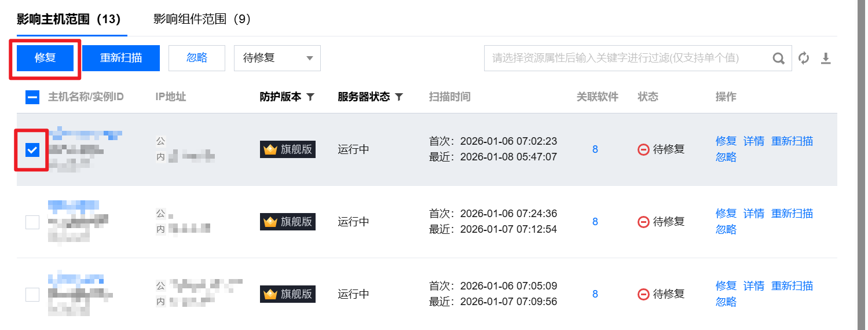This screenshot has height=330, width=868.
Task: Click the keyword filter search field
Action: [625, 58]
